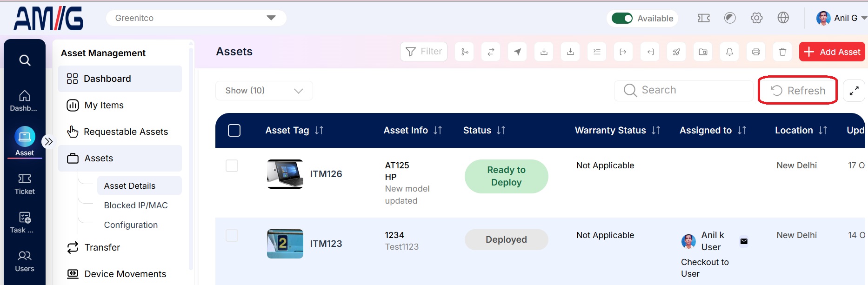This screenshot has height=285, width=868.
Task: Click the download icon beside the indent-list icon
Action: click(x=570, y=52)
